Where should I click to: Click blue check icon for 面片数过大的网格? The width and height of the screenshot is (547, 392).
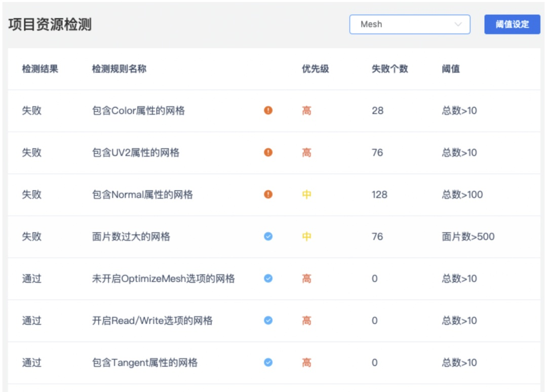[x=268, y=237]
